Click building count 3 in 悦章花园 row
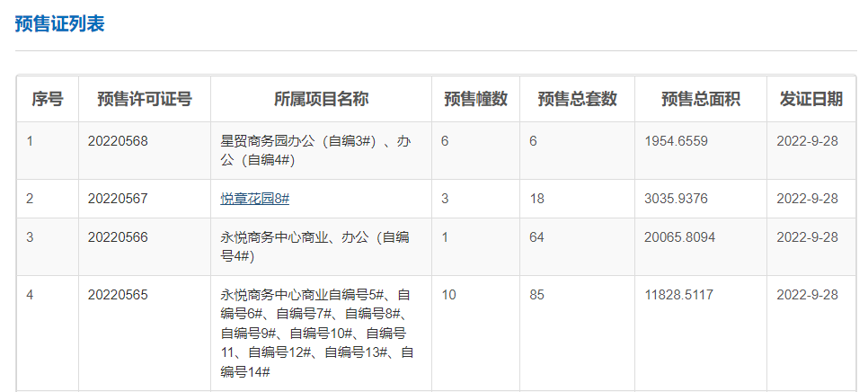Screen dimensions: 868x392 (x=445, y=199)
